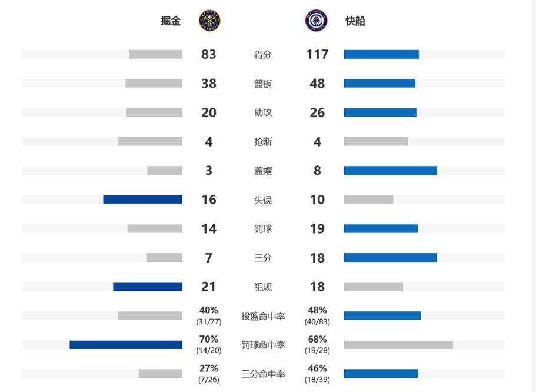Viewport: 536px width, 392px height.
Task: Click the Nuggets 16 turnovers dark bar
Action: click(142, 200)
